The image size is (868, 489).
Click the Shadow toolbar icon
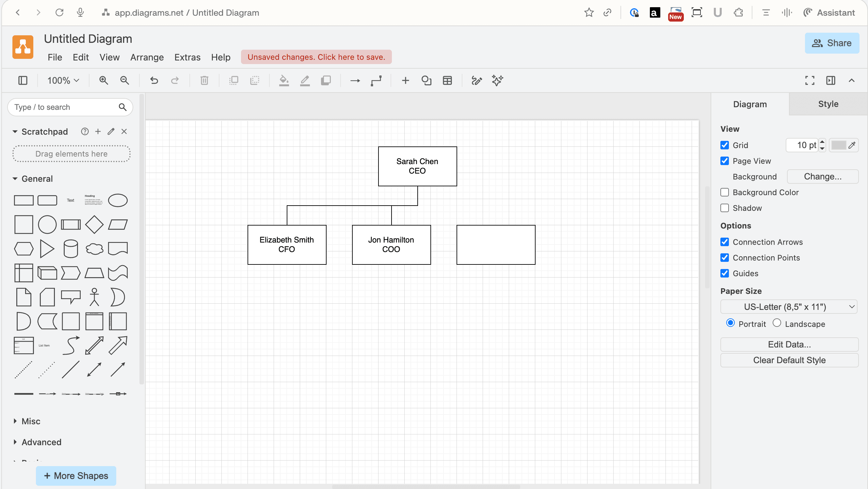[x=326, y=81]
